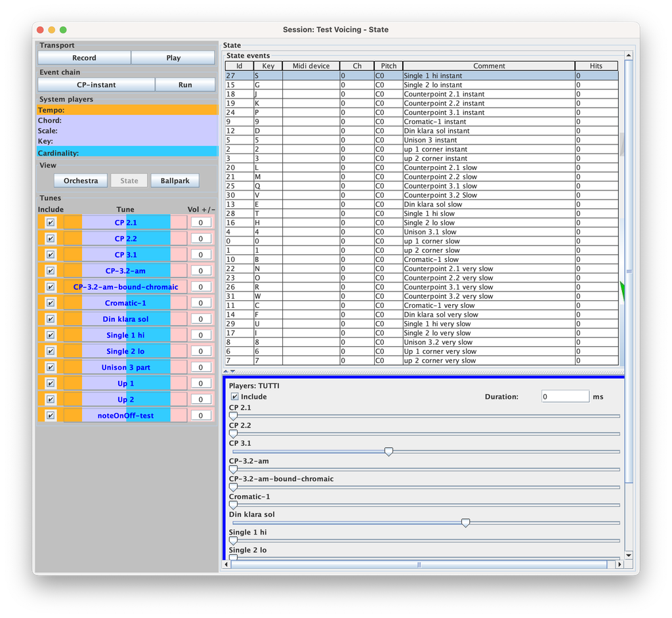Click the scroll-down arrow of State panel
Screen dimensions: 672x618
pyautogui.click(x=629, y=556)
